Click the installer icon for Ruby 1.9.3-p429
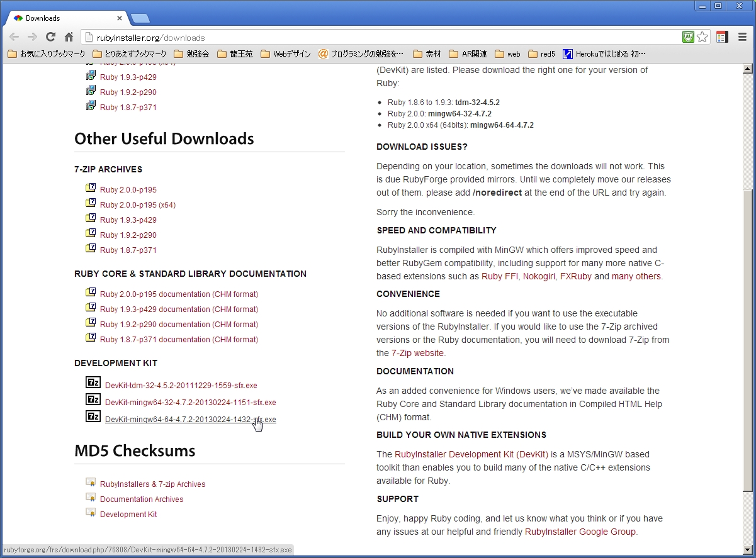This screenshot has height=558, width=756. [x=91, y=76]
